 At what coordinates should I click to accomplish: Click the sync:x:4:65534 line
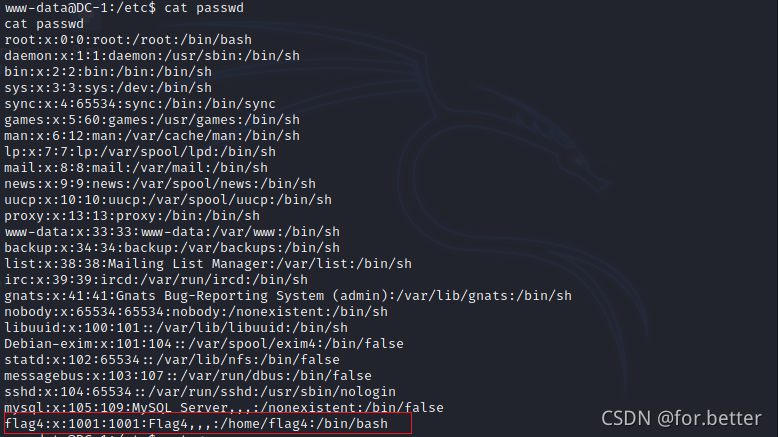pos(140,104)
